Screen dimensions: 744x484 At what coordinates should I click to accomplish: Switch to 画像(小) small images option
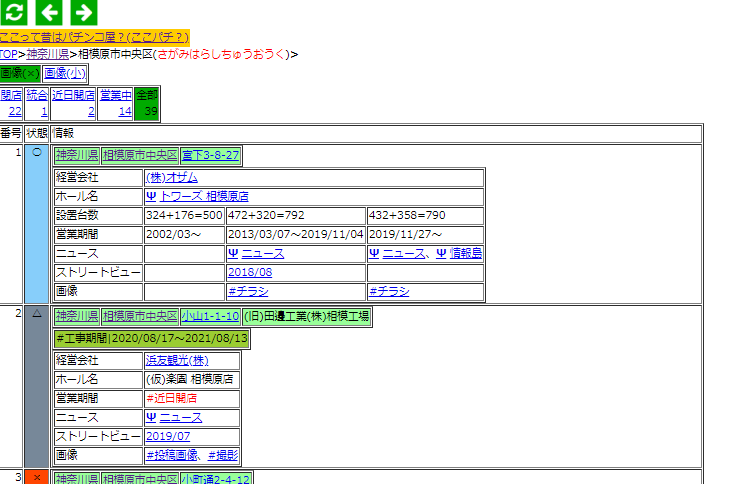click(65, 73)
